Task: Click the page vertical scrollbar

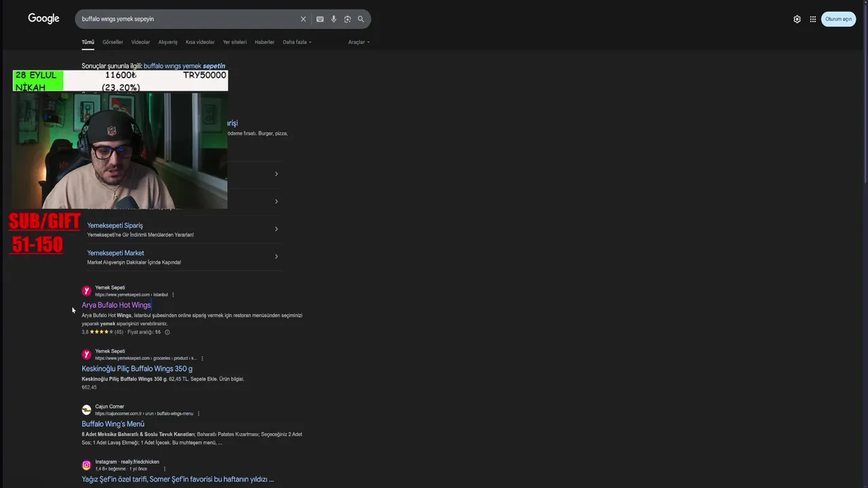Action: (864, 95)
